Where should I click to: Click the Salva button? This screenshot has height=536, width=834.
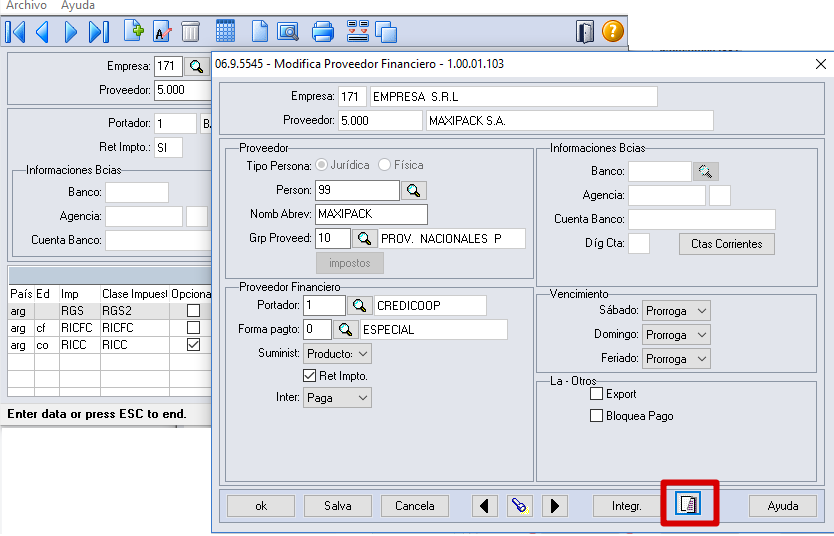click(x=338, y=506)
